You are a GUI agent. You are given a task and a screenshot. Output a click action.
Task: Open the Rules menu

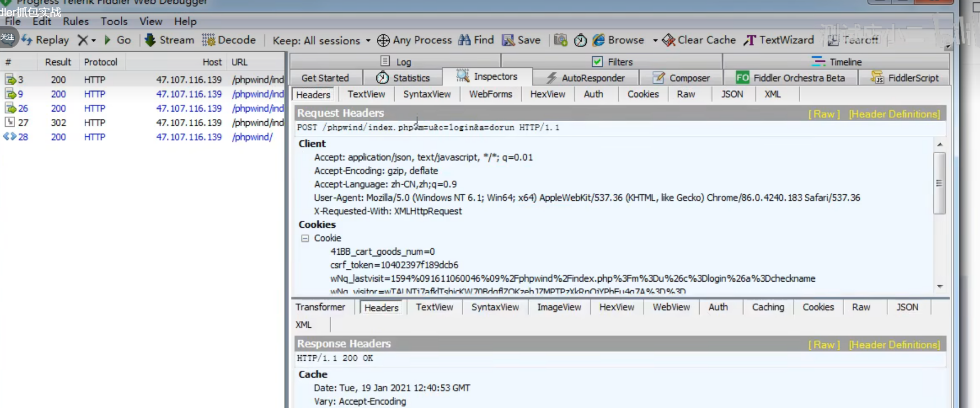(x=76, y=21)
